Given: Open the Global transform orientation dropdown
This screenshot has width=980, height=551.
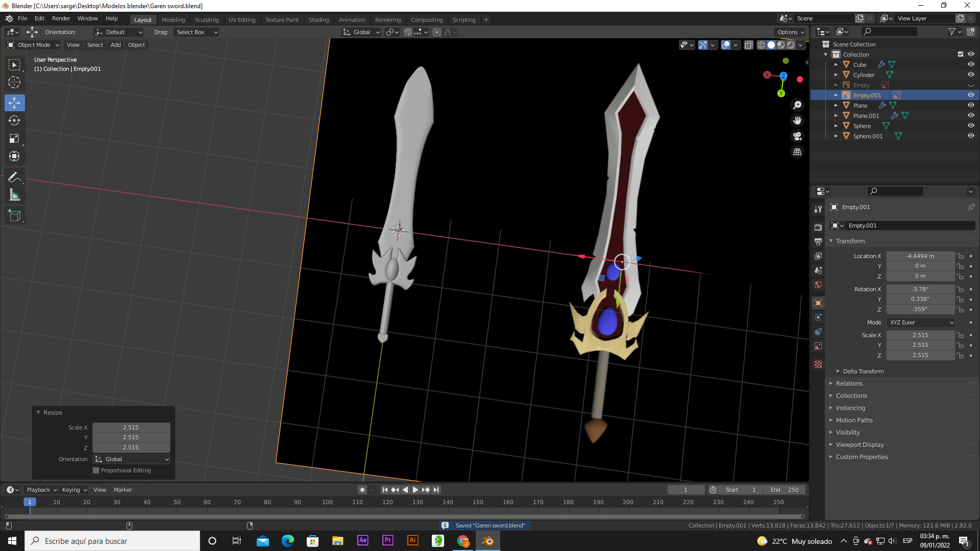Looking at the screenshot, I should [361, 32].
